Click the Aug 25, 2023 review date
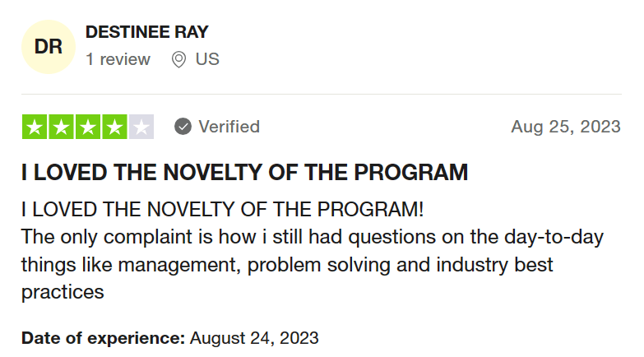This screenshot has height=357, width=644. 565,127
